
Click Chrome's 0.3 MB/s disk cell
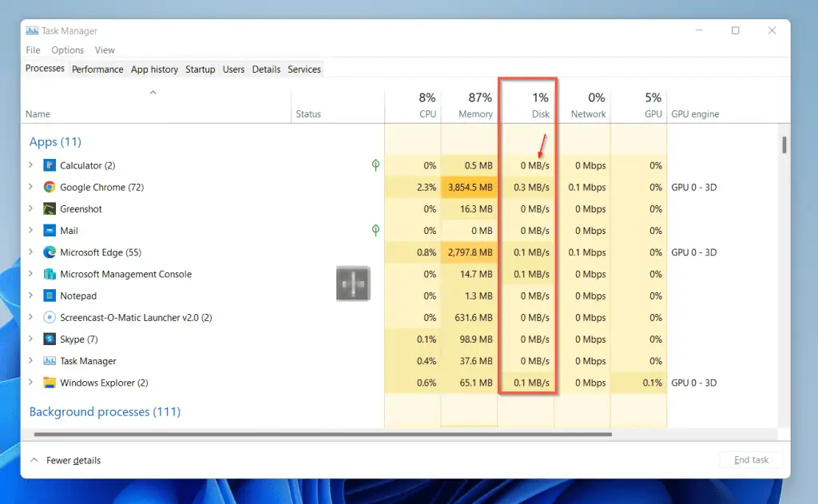526,188
